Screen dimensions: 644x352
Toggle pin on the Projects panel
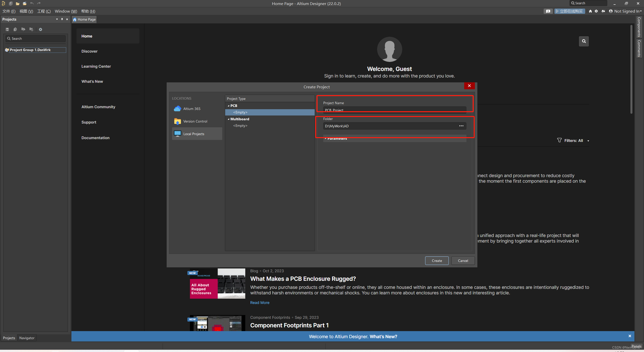[62, 19]
